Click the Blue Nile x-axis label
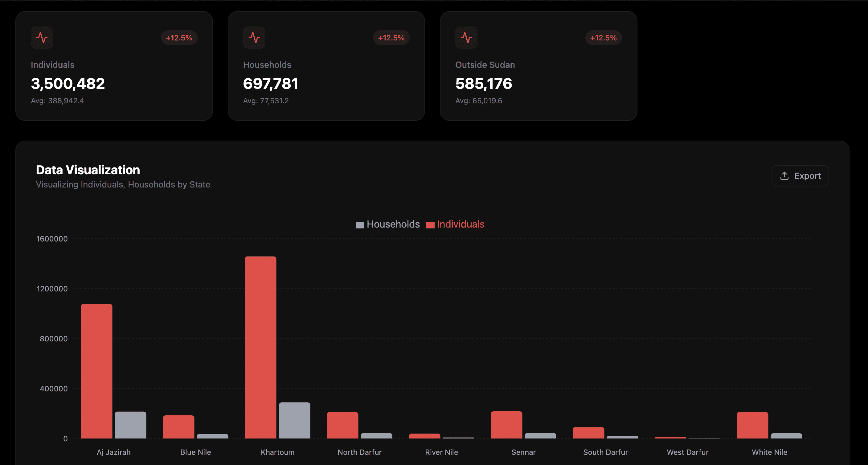Screen dimensions: 868x465 click(x=195, y=452)
